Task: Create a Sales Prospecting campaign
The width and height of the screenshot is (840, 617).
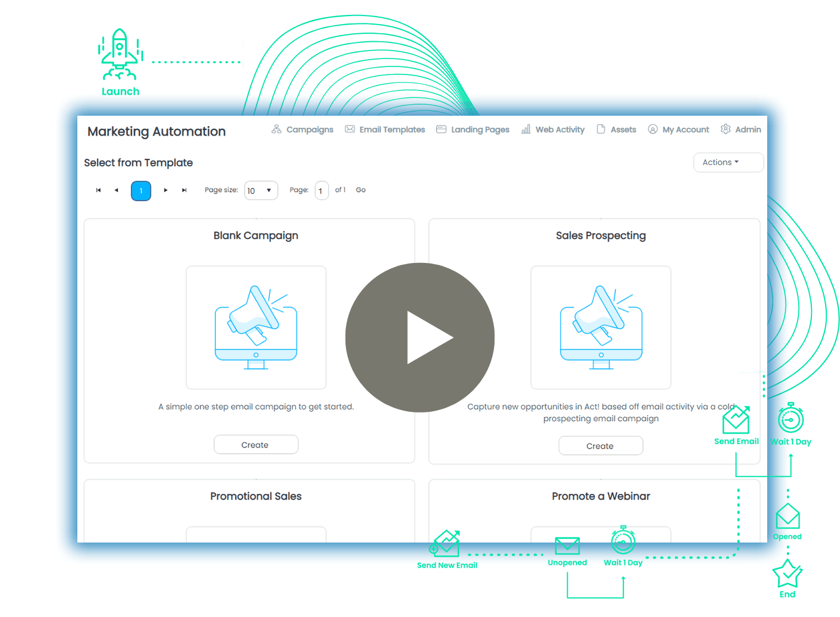Action: point(600,446)
